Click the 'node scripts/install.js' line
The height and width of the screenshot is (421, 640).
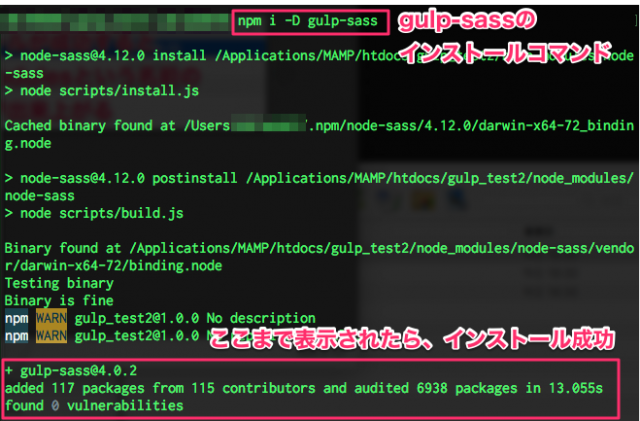[x=102, y=90]
